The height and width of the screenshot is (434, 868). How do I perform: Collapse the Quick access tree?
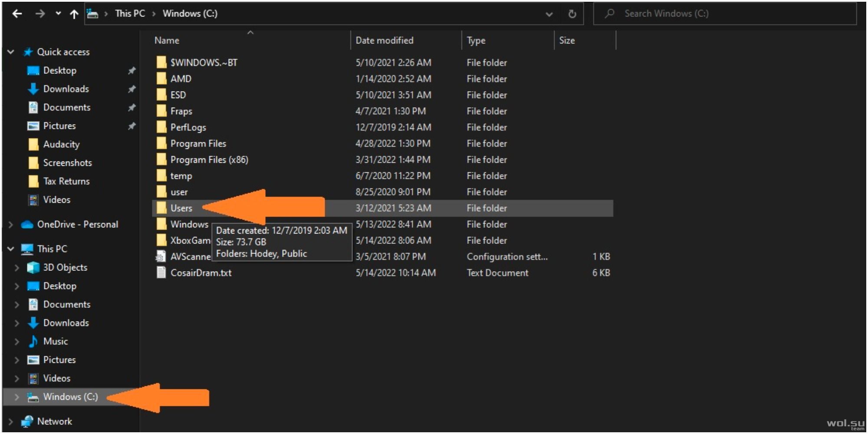point(11,52)
